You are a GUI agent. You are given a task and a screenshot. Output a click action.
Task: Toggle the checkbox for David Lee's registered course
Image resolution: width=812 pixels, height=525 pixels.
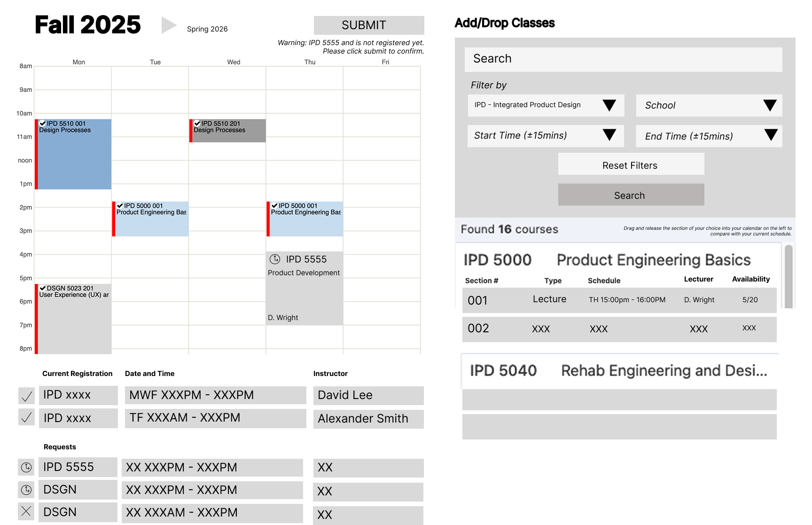click(26, 396)
